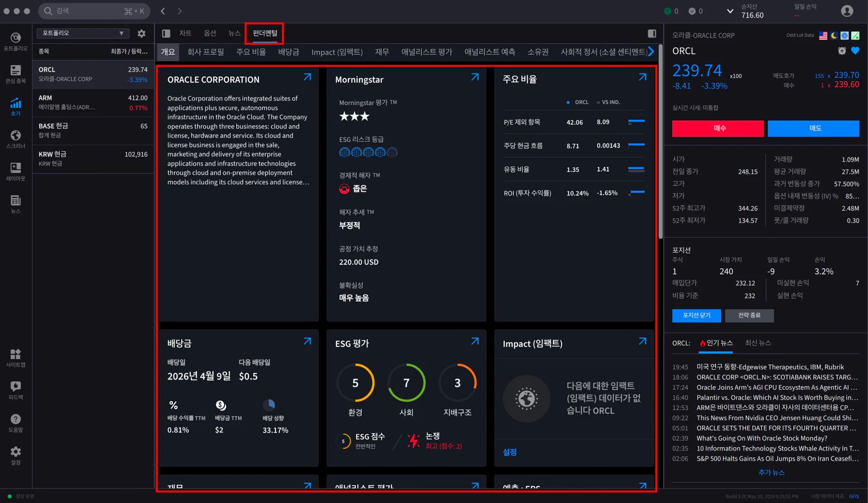This screenshot has width=868, height=503.
Task: Switch to 인기 뉴스 tab
Action: 716,343
